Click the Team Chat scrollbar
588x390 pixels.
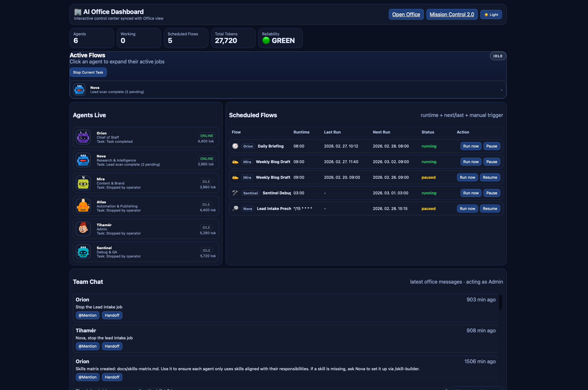500,303
